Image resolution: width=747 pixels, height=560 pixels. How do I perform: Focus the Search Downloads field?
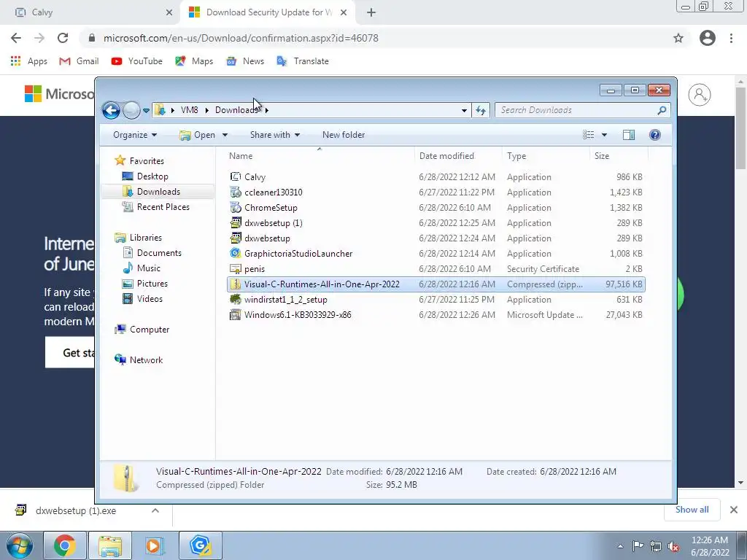583,110
